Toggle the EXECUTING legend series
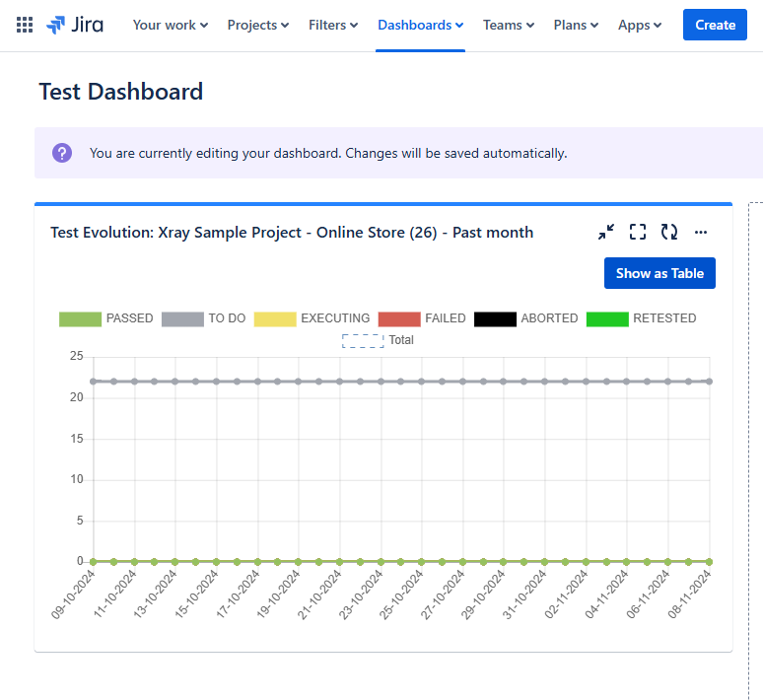 [312, 318]
